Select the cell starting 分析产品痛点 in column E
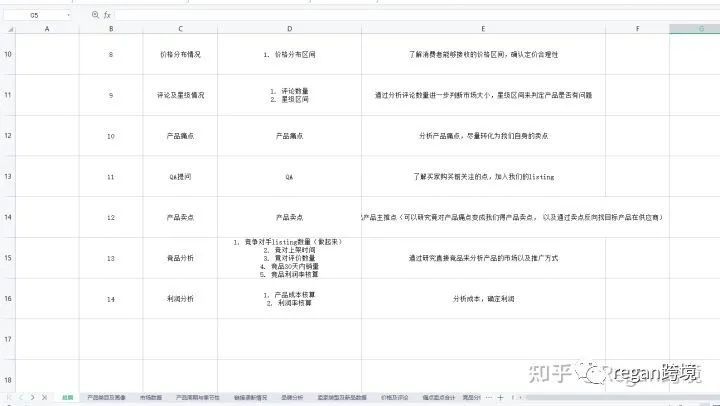Screen dimensions: 720x406 (484, 136)
